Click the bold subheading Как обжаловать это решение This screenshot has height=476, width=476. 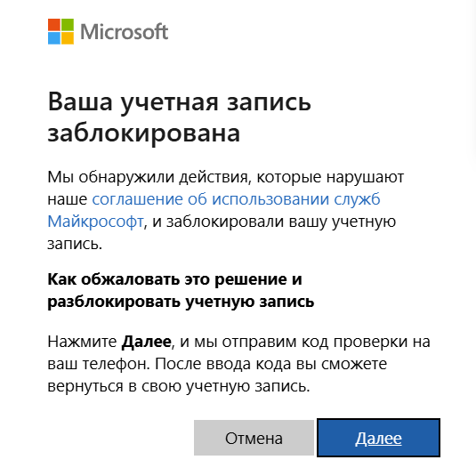[175, 279]
